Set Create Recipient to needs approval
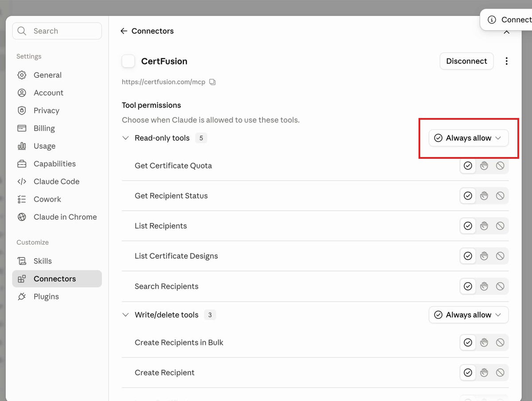This screenshot has height=401, width=532. pos(484,373)
